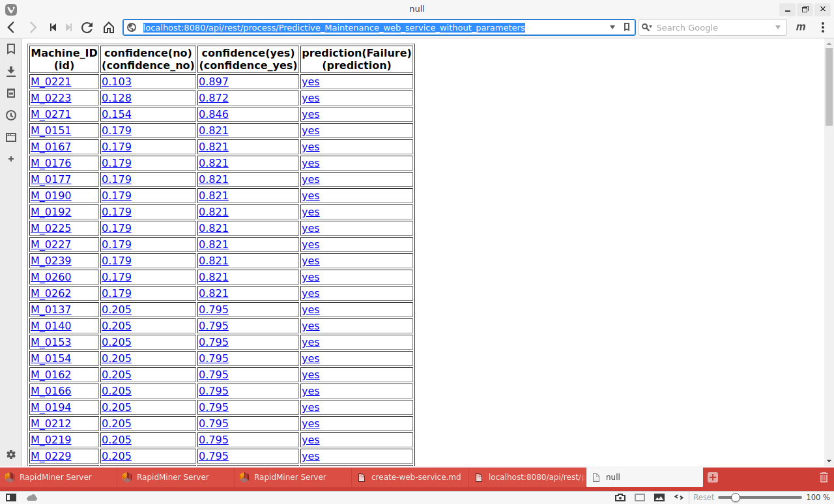The width and height of the screenshot is (834, 504).
Task: Open the closed tabs trash can
Action: 824,477
